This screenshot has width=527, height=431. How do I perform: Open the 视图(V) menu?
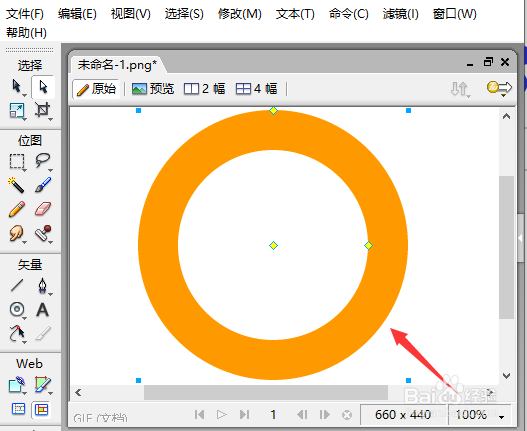pos(131,14)
